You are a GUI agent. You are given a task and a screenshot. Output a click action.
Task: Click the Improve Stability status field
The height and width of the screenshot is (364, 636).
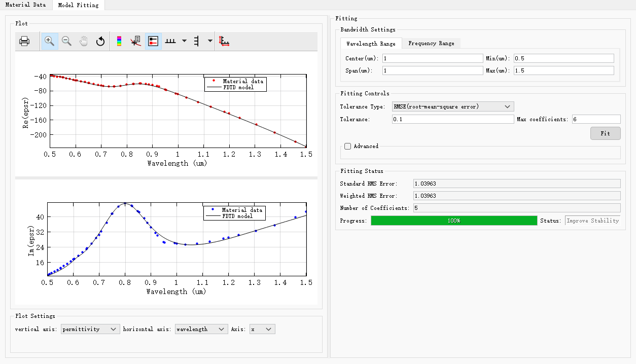(592, 221)
